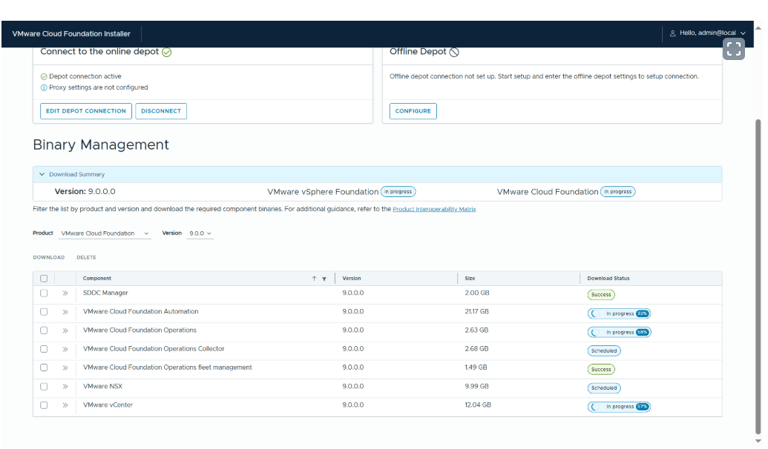Open the filter icon in Component column
Image resolution: width=768 pixels, height=449 pixels.
[x=324, y=279]
